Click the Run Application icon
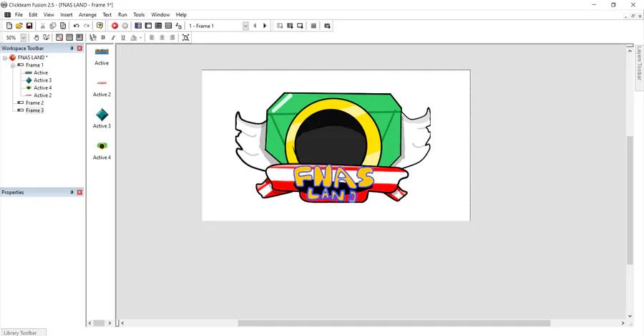 point(290,26)
